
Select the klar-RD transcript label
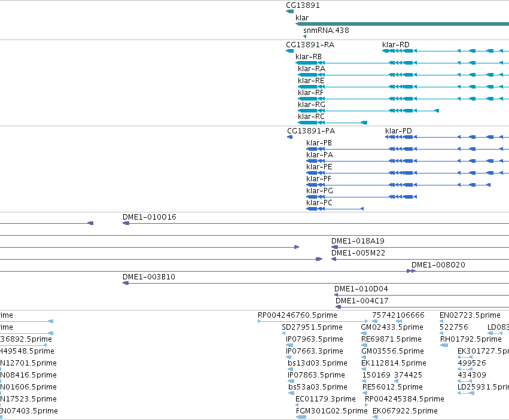coord(396,44)
